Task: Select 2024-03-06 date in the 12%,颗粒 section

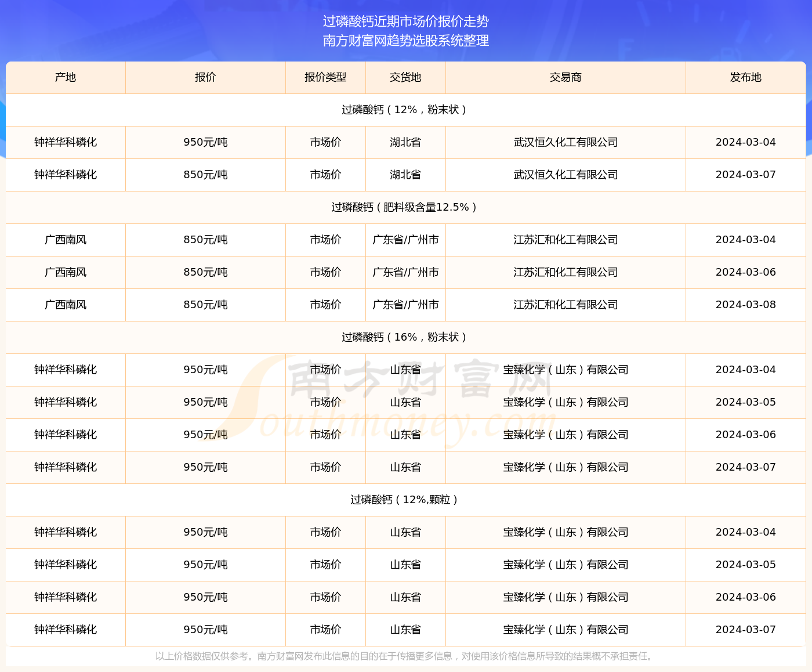Action: (x=746, y=597)
